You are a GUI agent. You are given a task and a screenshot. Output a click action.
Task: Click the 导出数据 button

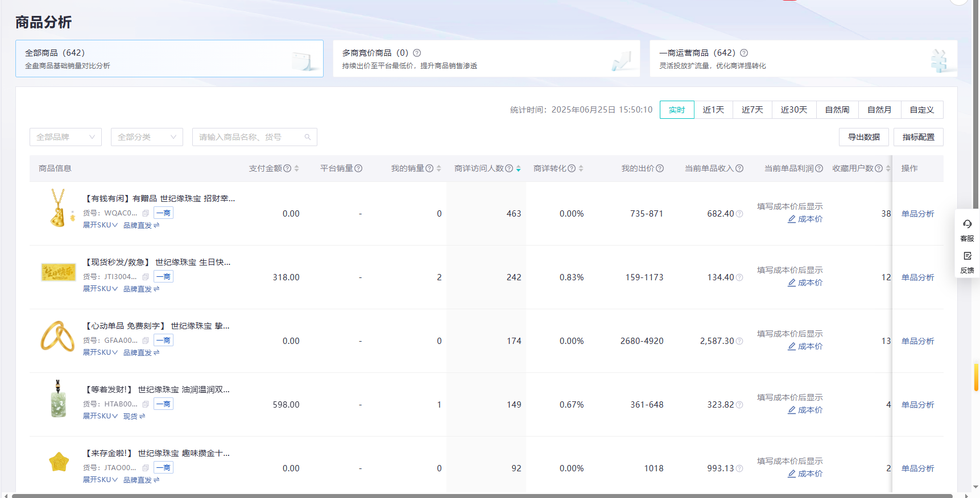click(863, 137)
